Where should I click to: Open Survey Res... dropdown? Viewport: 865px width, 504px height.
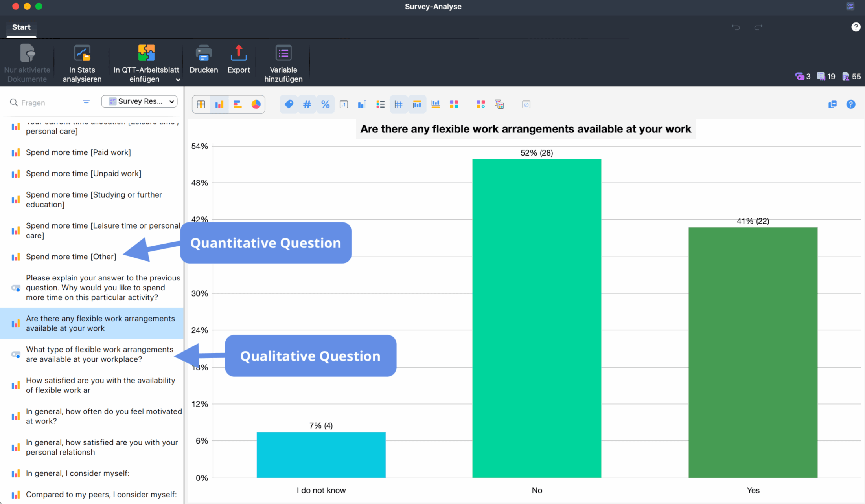point(140,101)
